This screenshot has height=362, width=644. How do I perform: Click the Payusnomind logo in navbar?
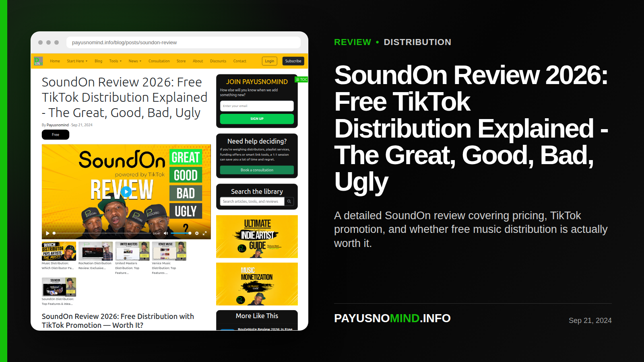coord(38,61)
